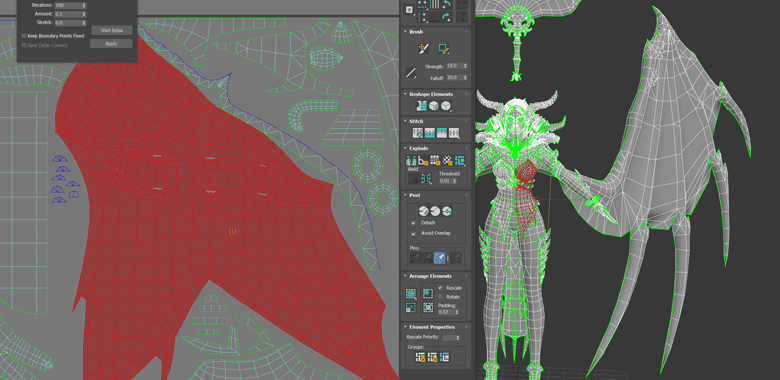Click the Start Relax button
The height and width of the screenshot is (380, 780).
tap(111, 30)
